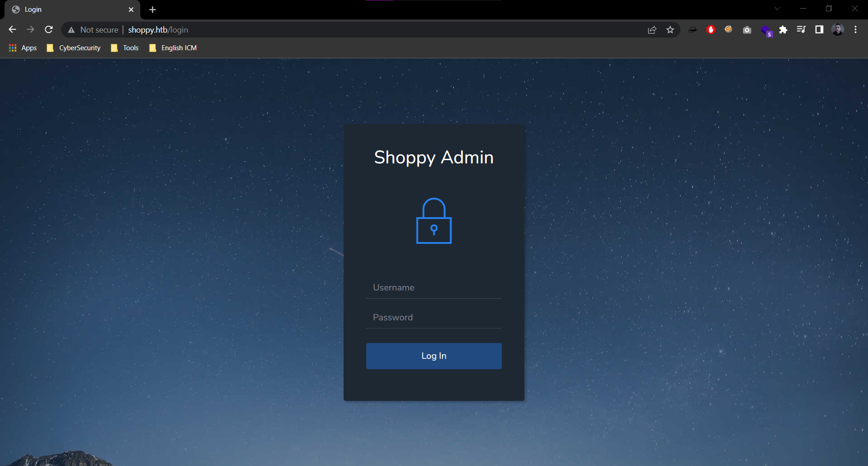Bookmark this page with the star icon
868x466 pixels.
(670, 30)
